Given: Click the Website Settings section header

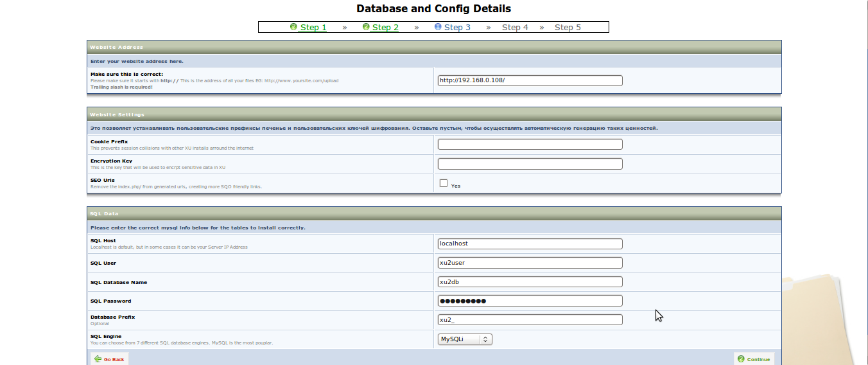Looking at the screenshot, I should tap(434, 114).
